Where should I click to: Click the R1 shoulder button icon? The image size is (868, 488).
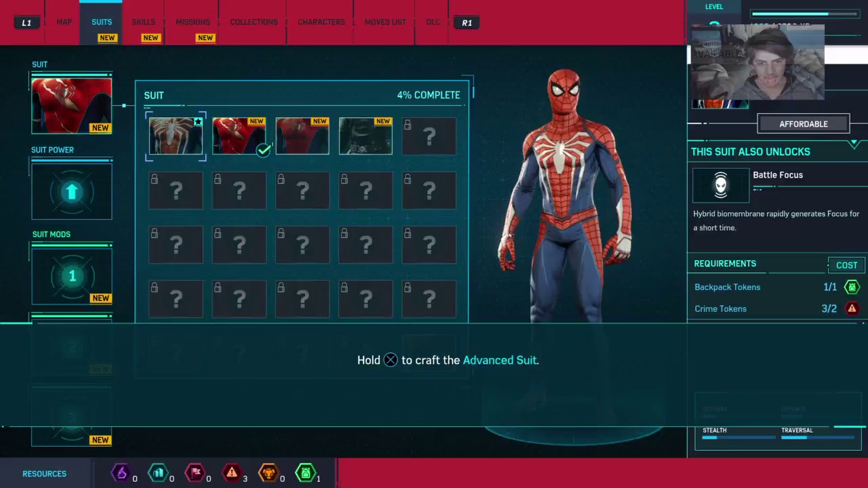(x=467, y=22)
